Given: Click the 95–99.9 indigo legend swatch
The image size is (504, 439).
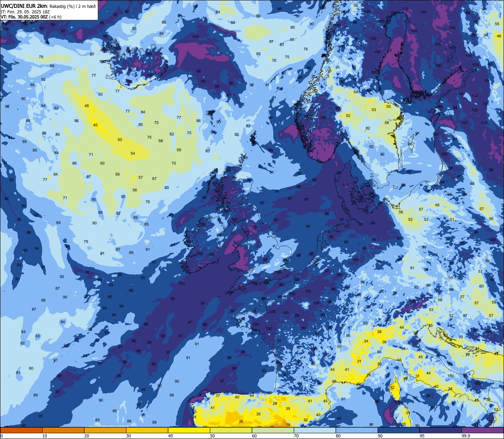Looking at the screenshot, I should [441, 430].
